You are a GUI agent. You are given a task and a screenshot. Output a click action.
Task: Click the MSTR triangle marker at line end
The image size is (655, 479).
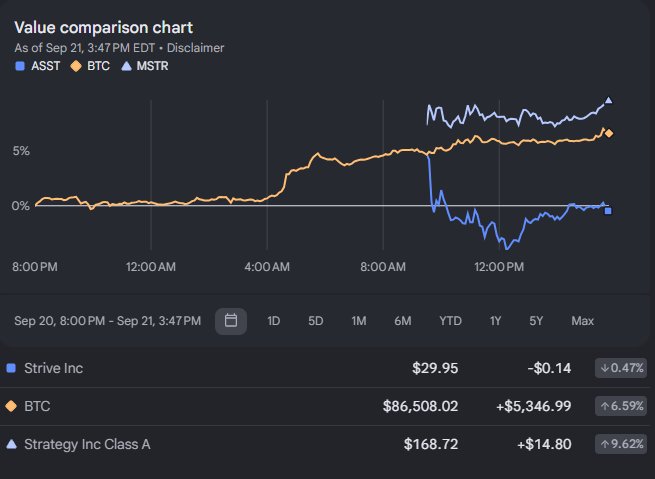tap(609, 100)
